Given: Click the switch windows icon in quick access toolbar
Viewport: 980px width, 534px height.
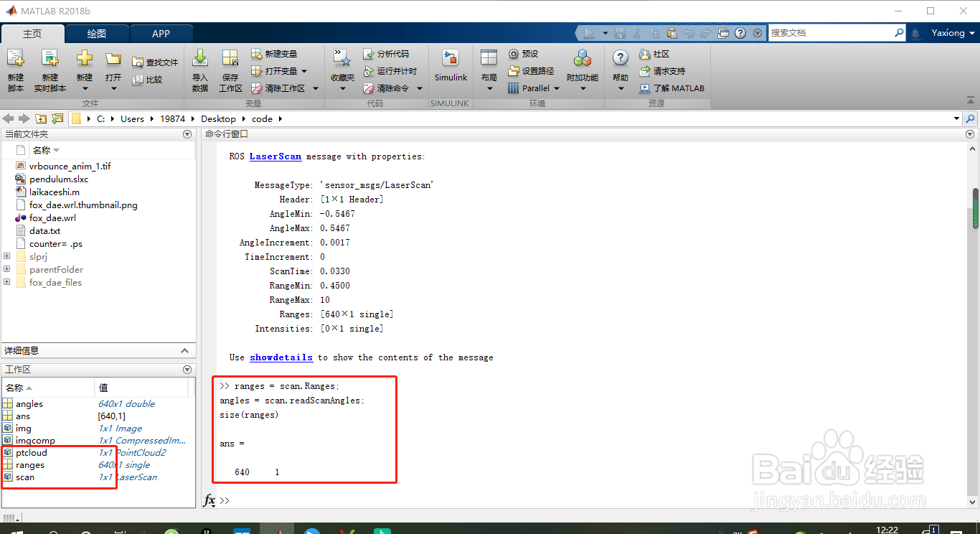Looking at the screenshot, I should [723, 33].
